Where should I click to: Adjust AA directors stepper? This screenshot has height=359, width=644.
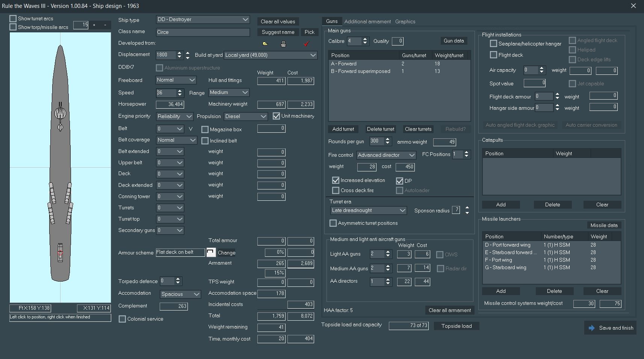[x=388, y=281]
